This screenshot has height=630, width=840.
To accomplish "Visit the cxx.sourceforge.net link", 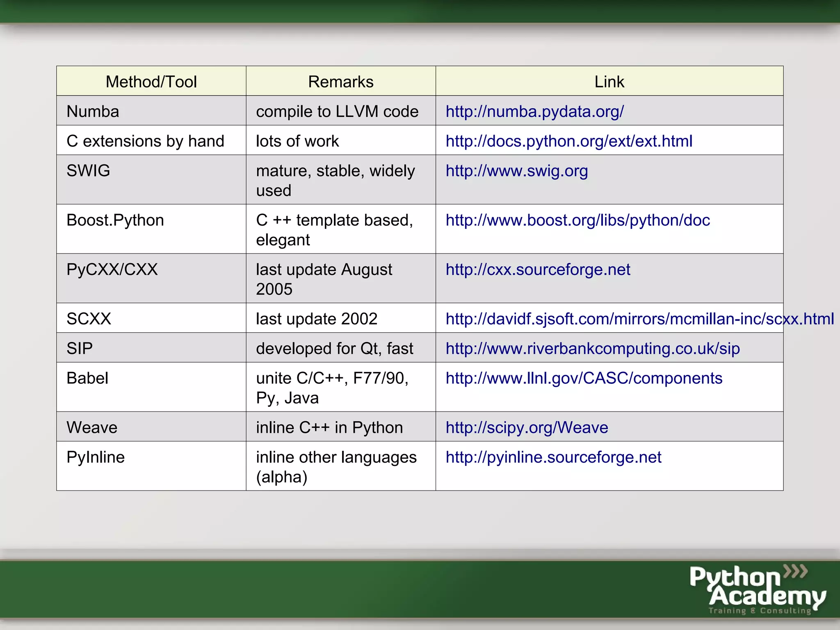I will coord(538,269).
